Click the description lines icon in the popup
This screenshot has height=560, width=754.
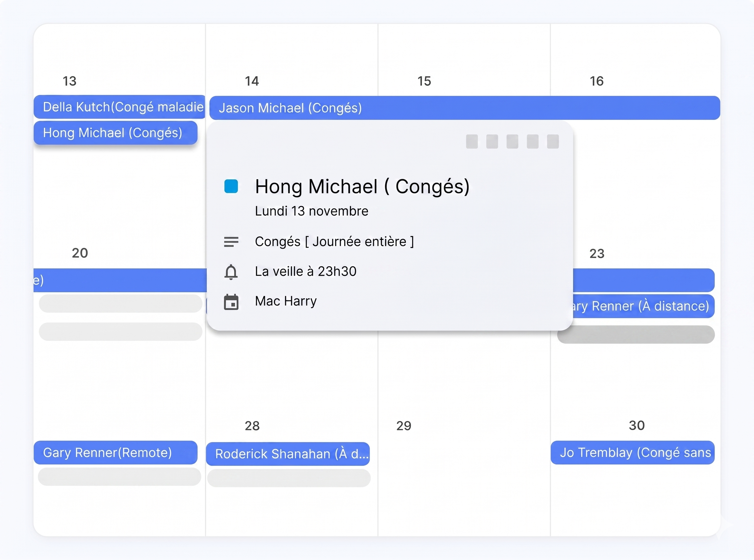point(231,241)
